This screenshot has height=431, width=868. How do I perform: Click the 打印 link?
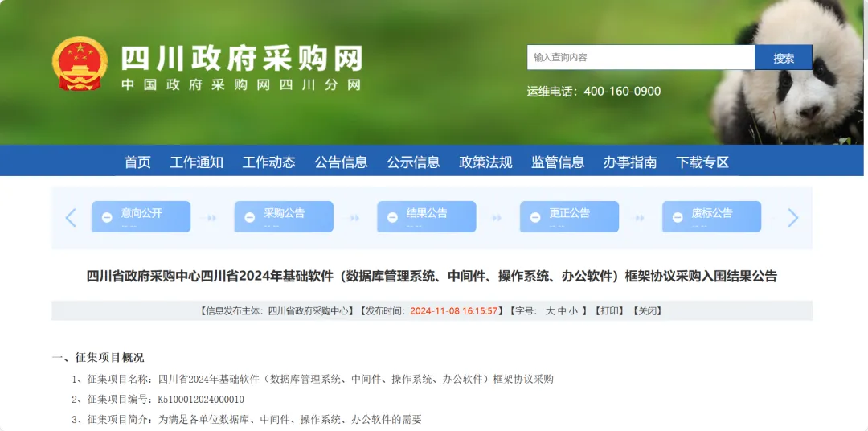(609, 310)
